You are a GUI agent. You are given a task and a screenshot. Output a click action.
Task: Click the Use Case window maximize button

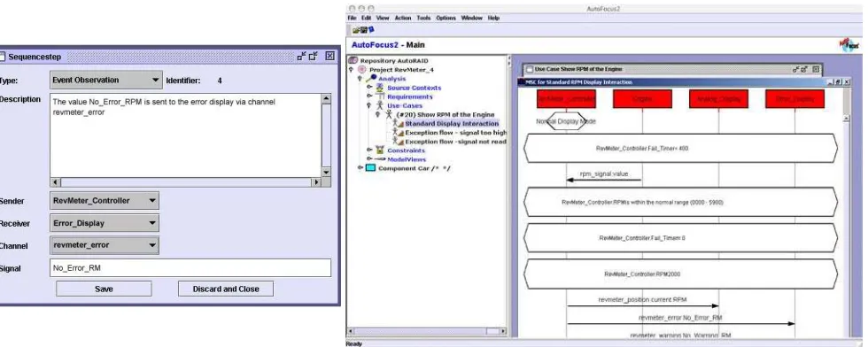pos(804,69)
